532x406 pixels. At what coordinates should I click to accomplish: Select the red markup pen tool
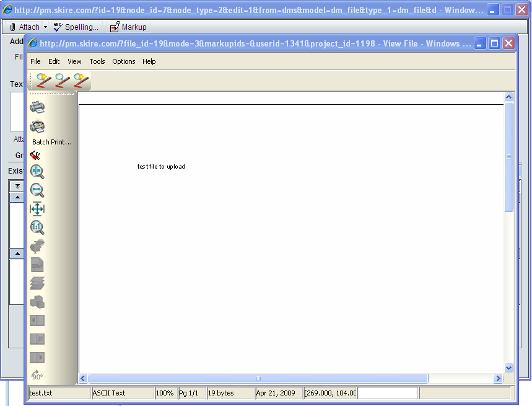tap(35, 154)
